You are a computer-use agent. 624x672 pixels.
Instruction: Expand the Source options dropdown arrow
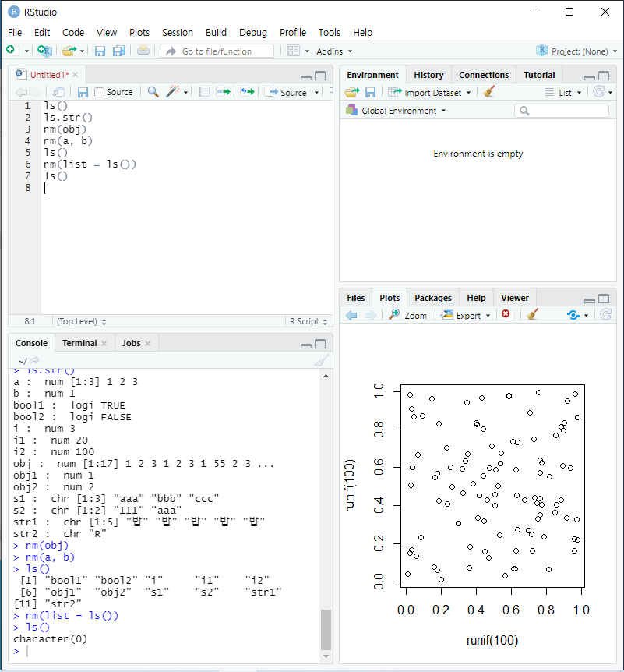point(316,93)
